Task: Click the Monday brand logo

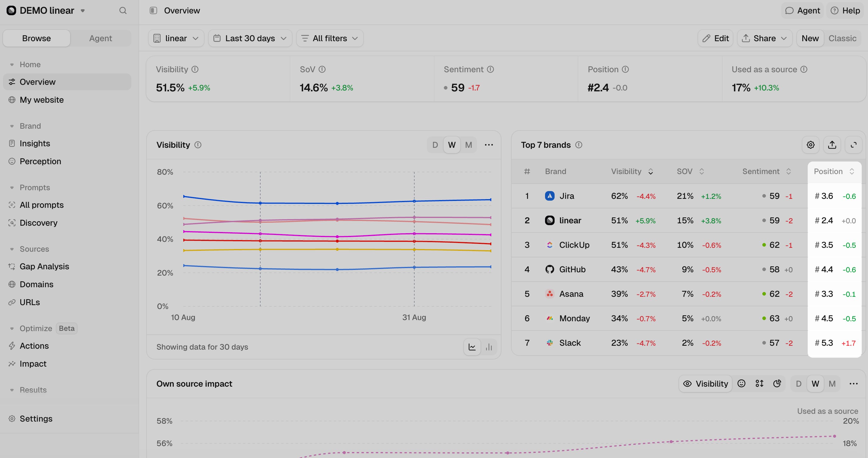Action: point(550,318)
